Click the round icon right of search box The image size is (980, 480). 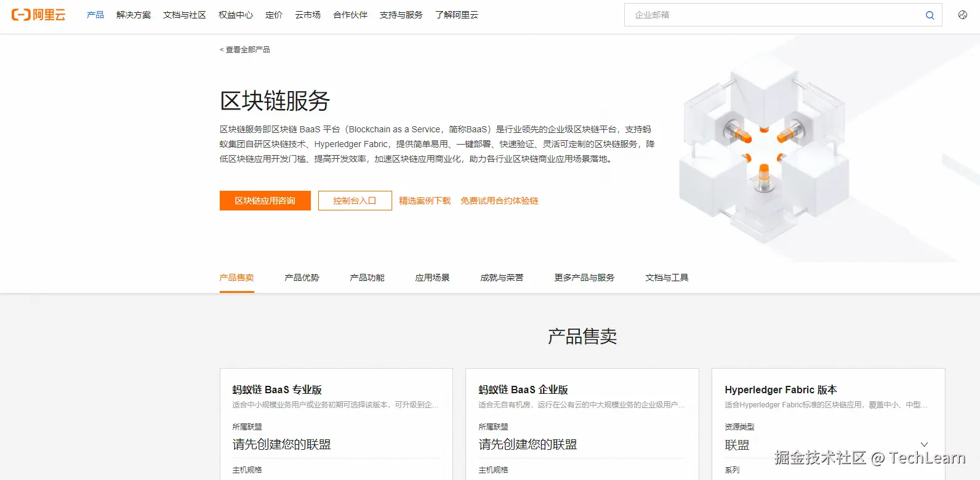(963, 15)
